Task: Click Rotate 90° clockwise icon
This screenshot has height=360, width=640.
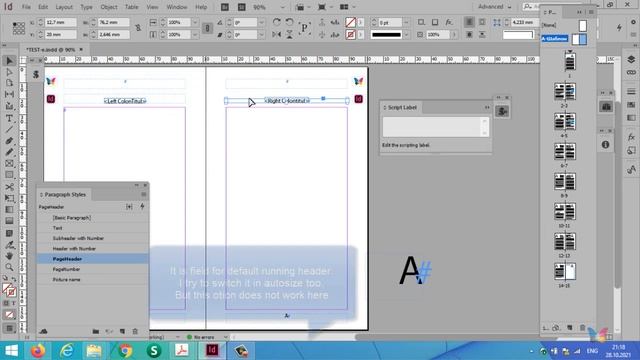Action: point(276,22)
